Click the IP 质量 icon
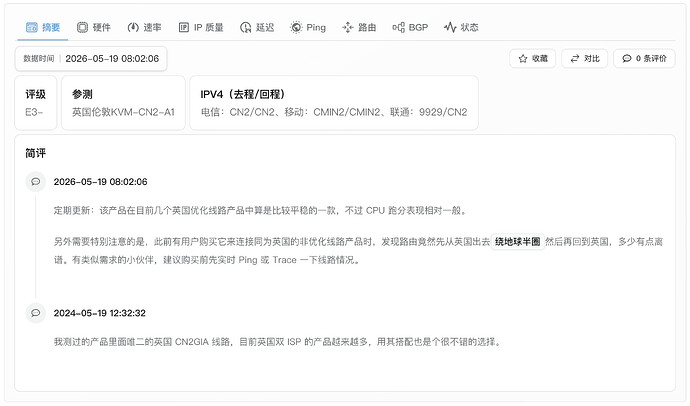Image resolution: width=690 pixels, height=406 pixels. [184, 27]
